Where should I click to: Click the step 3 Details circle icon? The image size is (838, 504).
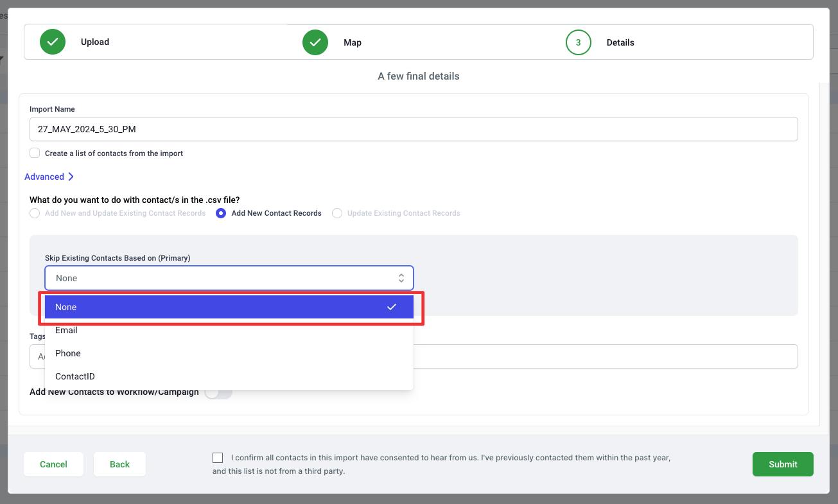click(578, 42)
